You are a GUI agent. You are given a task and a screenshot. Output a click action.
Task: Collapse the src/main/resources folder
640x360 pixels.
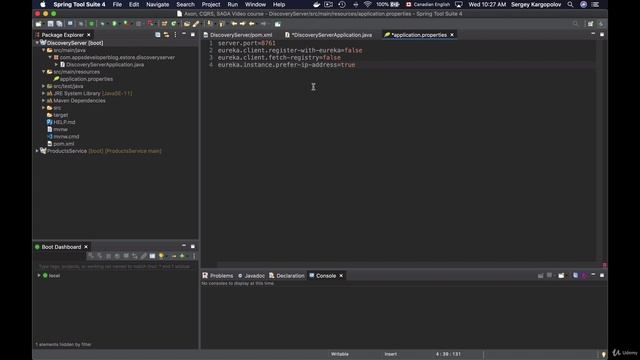coord(44,72)
